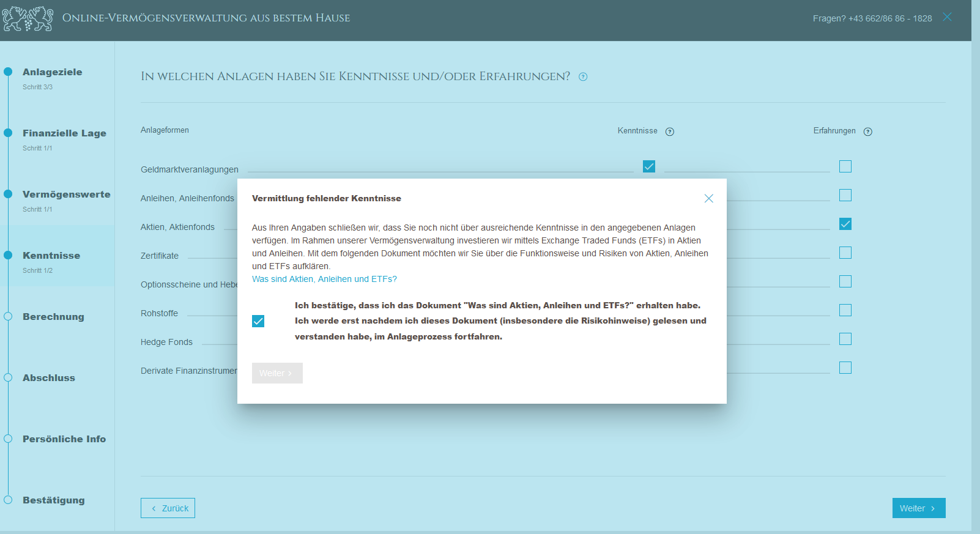Click the lion crest logo in header
This screenshot has width=980, height=534.
pyautogui.click(x=28, y=18)
